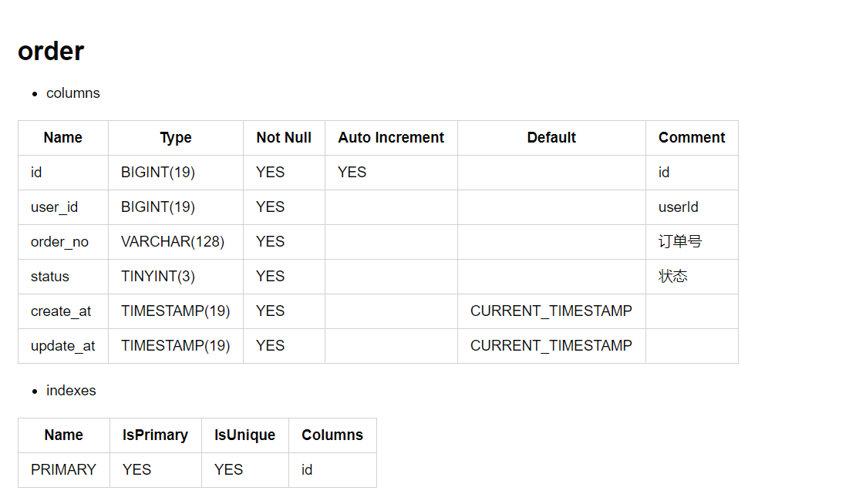The width and height of the screenshot is (866, 504).
Task: Click the "IsPrimary" index header
Action: (155, 435)
